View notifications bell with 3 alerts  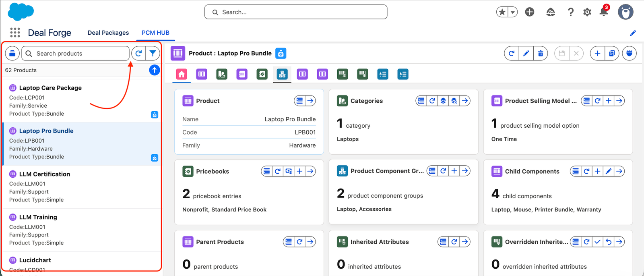coord(604,11)
